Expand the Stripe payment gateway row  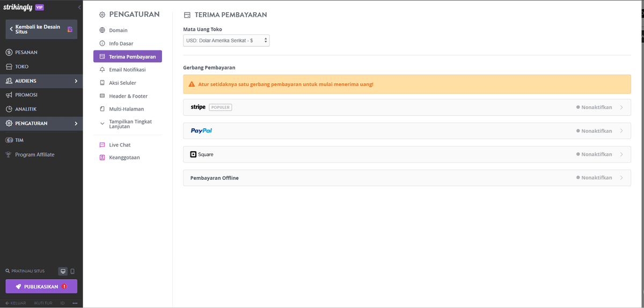point(407,107)
